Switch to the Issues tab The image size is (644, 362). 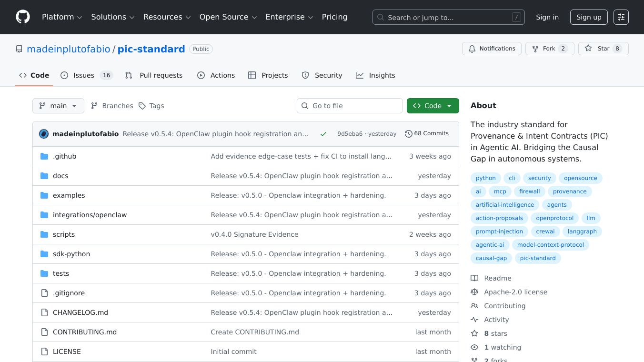(83, 75)
